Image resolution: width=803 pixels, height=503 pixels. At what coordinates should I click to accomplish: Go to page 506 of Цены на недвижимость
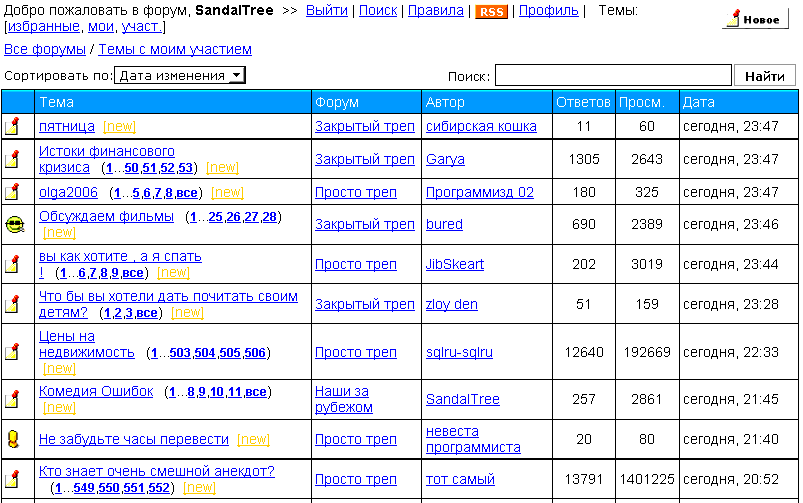coord(255,353)
